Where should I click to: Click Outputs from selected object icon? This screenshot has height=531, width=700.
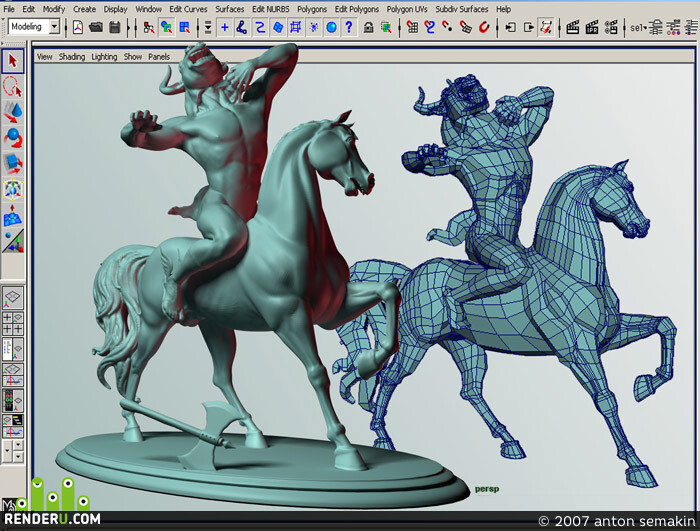coord(528,28)
